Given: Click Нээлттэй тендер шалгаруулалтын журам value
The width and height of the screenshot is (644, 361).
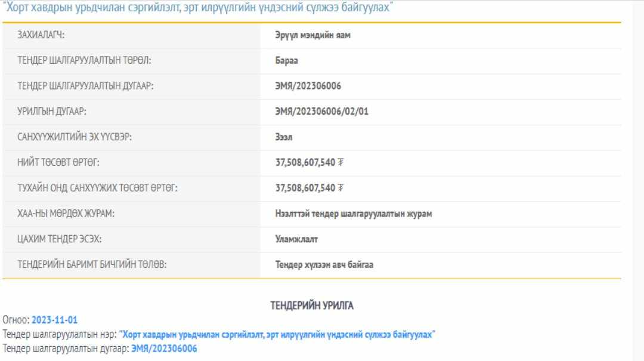Looking at the screenshot, I should coord(353,214).
